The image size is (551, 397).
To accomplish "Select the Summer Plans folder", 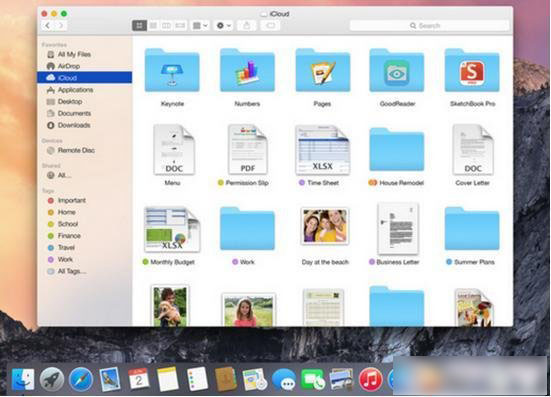I will (472, 229).
